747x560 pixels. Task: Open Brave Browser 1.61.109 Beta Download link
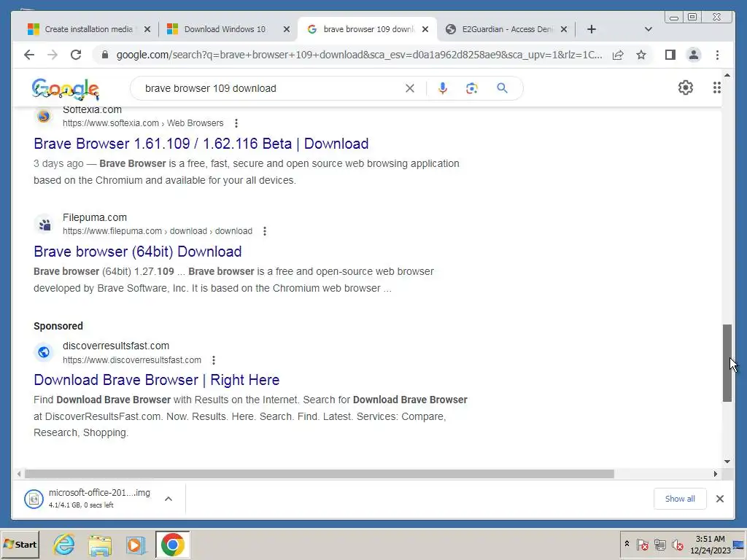click(201, 144)
